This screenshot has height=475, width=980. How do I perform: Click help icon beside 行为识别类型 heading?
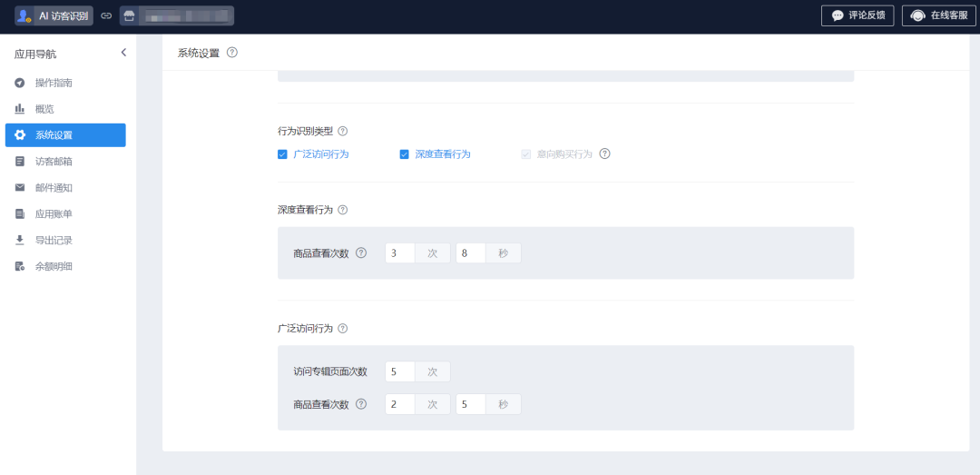342,132
